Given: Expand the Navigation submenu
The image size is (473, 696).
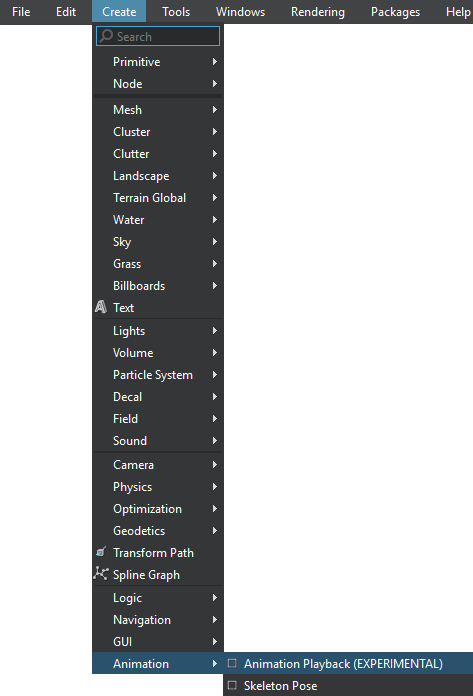Looking at the screenshot, I should pos(158,620).
